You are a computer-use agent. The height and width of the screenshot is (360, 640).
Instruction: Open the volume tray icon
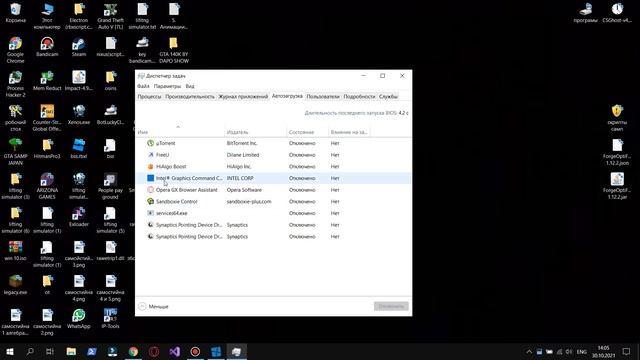(x=569, y=351)
